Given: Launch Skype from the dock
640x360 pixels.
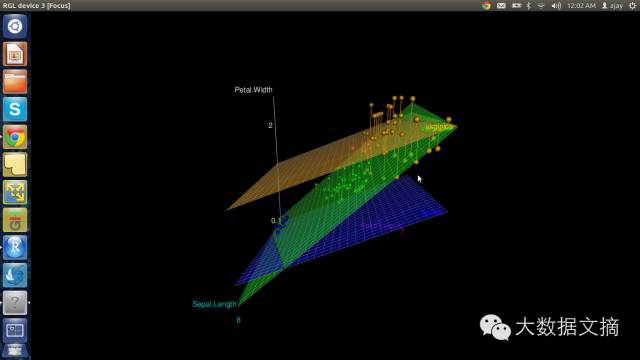Looking at the screenshot, I should (15, 109).
